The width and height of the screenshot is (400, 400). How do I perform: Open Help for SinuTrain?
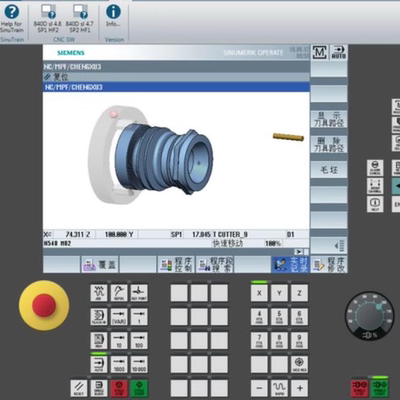click(12, 19)
